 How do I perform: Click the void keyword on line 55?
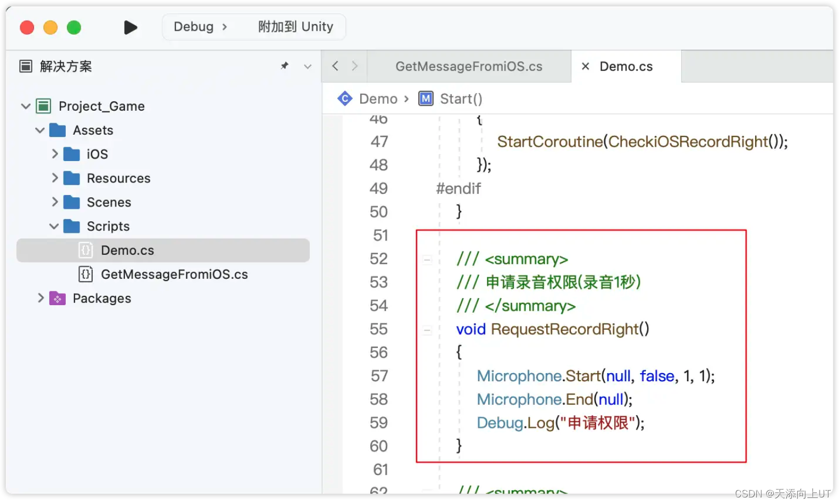471,329
